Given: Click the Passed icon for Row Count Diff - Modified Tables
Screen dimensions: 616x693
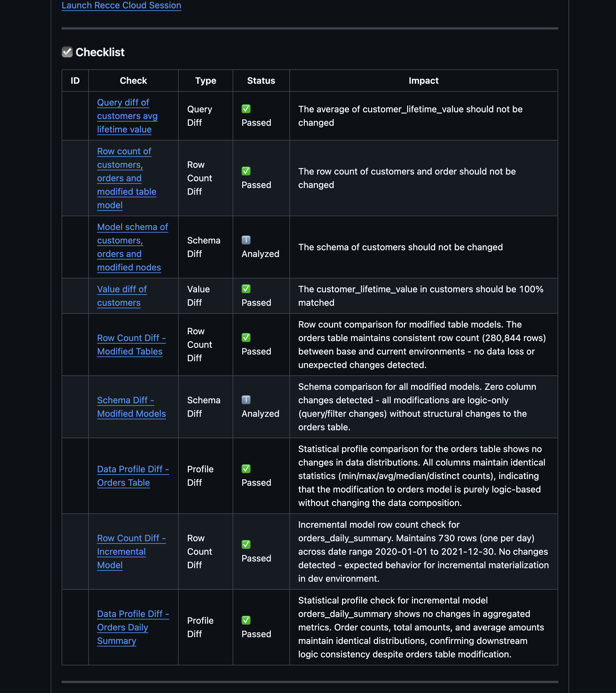Looking at the screenshot, I should (x=246, y=338).
